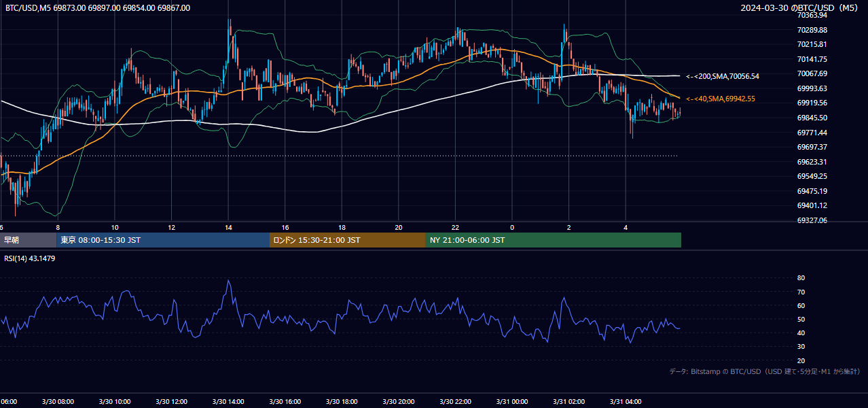Click the 40 SMA label 69942.55
868x408 pixels.
[721, 99]
